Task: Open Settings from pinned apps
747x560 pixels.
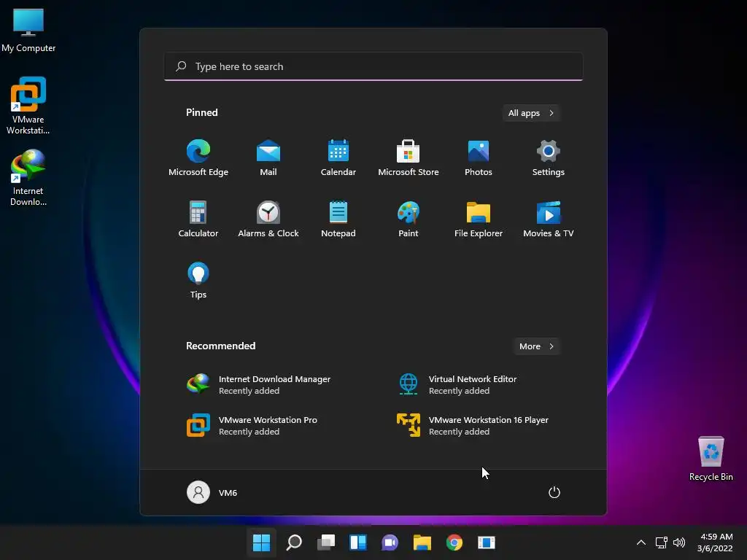Action: coord(549,158)
